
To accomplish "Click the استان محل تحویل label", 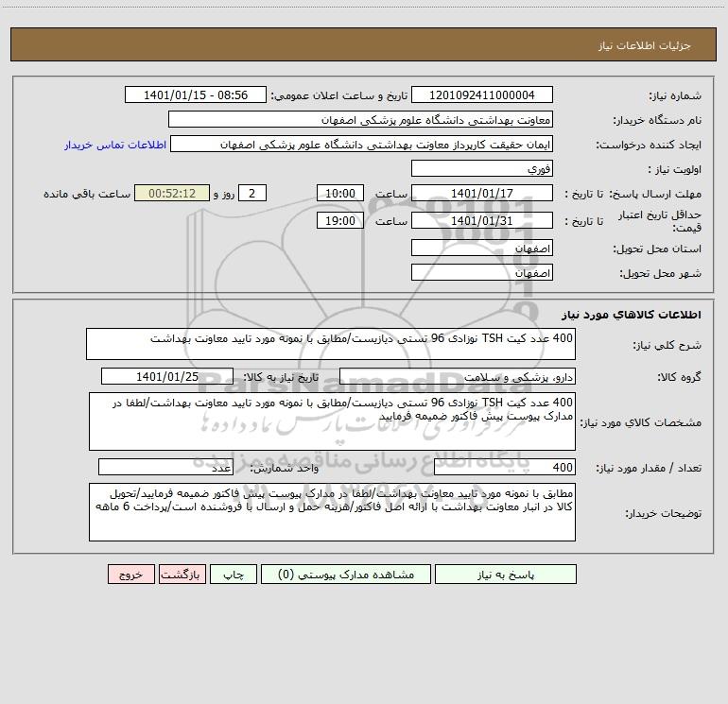I will tap(657, 249).
